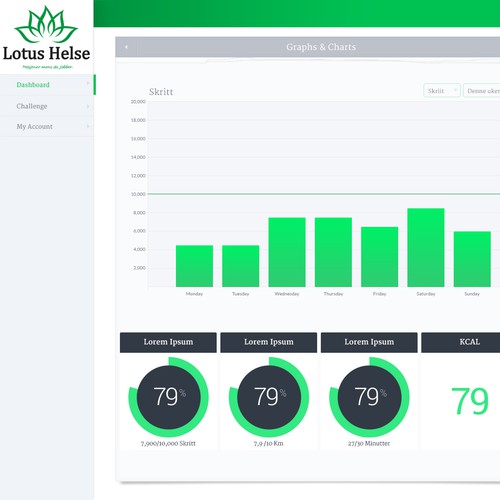Click the back arrow in Graphs & Charts header

(126, 47)
